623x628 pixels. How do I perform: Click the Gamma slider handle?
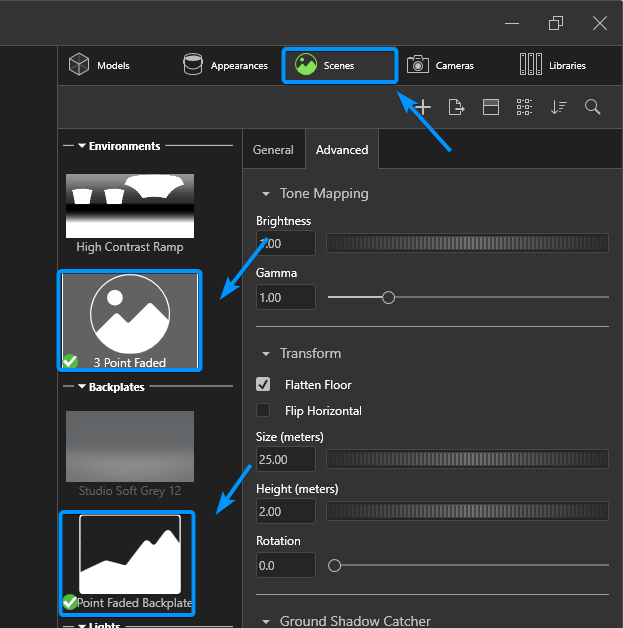tap(388, 297)
